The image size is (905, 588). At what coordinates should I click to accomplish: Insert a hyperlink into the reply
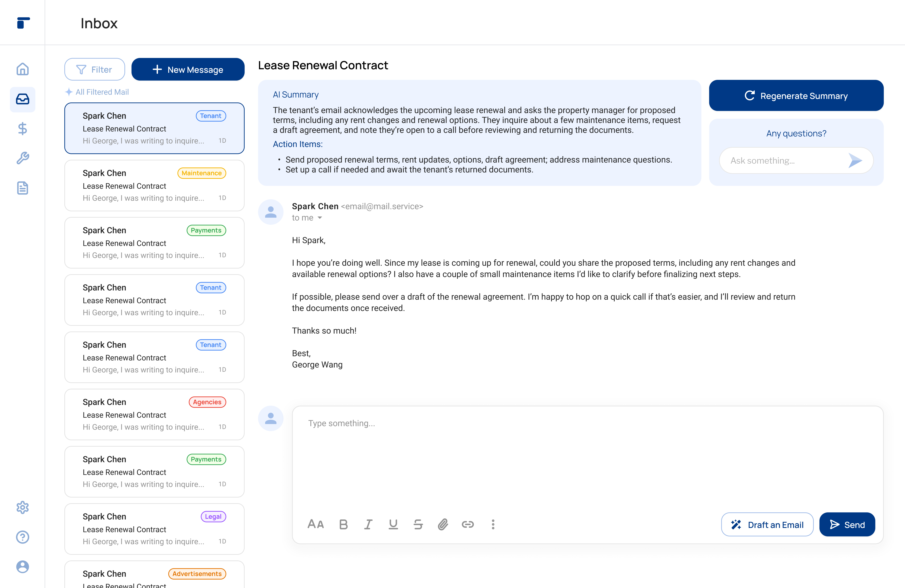(x=468, y=525)
